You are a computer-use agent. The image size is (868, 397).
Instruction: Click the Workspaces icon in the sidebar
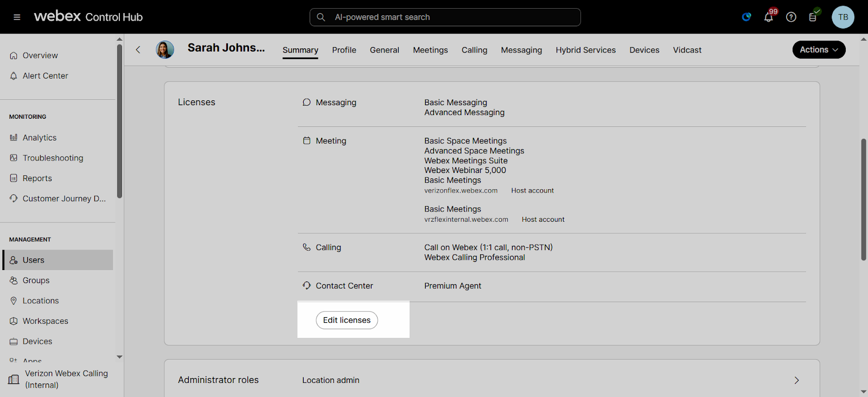(14, 321)
